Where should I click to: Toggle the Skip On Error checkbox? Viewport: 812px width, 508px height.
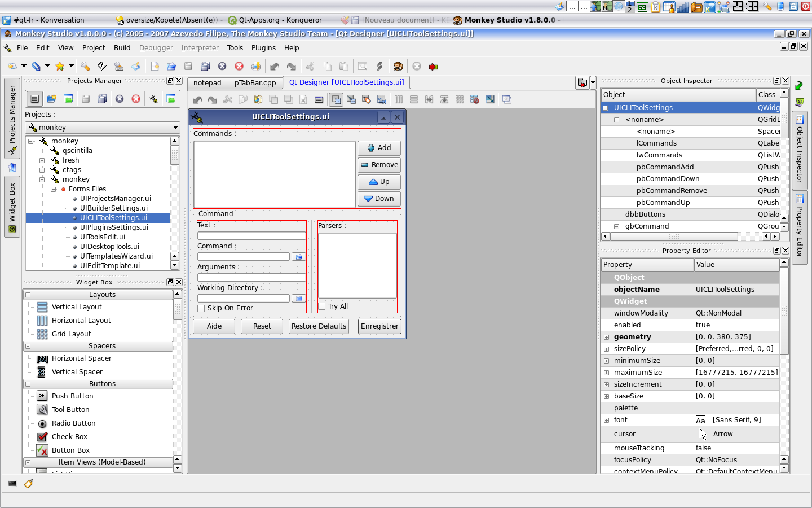(x=201, y=308)
